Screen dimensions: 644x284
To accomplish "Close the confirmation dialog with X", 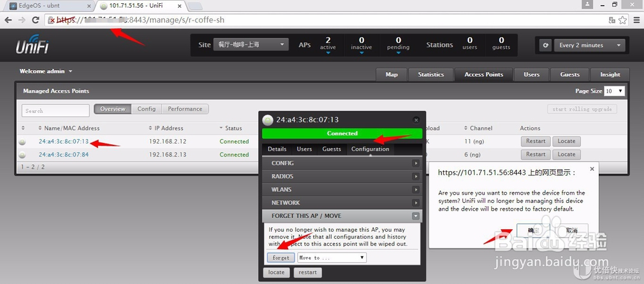I will (x=591, y=169).
